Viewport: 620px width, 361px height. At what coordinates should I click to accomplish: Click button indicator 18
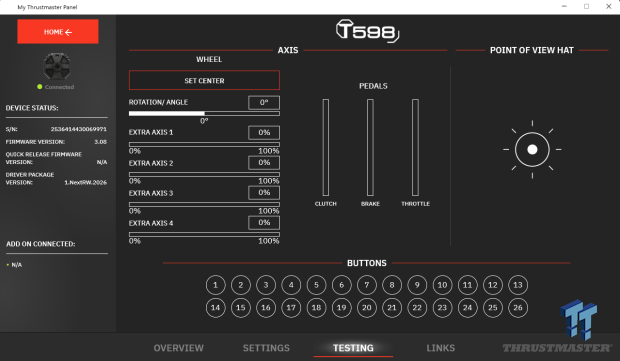tap(316, 308)
